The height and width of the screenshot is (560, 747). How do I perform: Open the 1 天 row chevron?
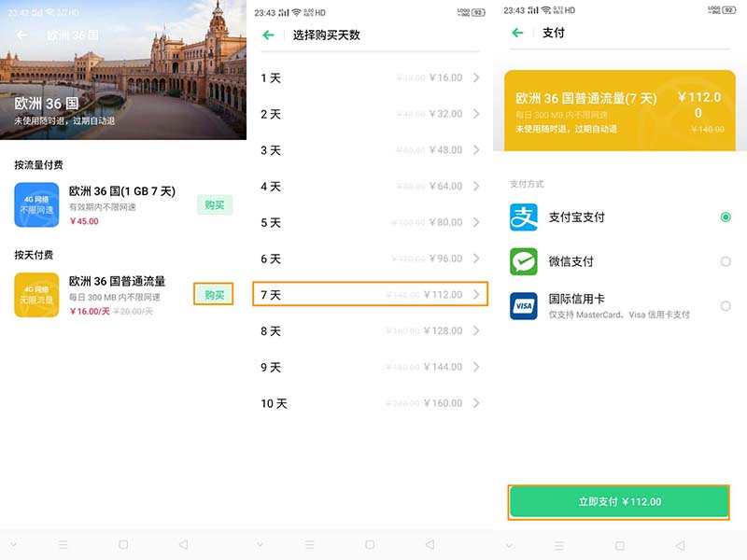click(476, 77)
